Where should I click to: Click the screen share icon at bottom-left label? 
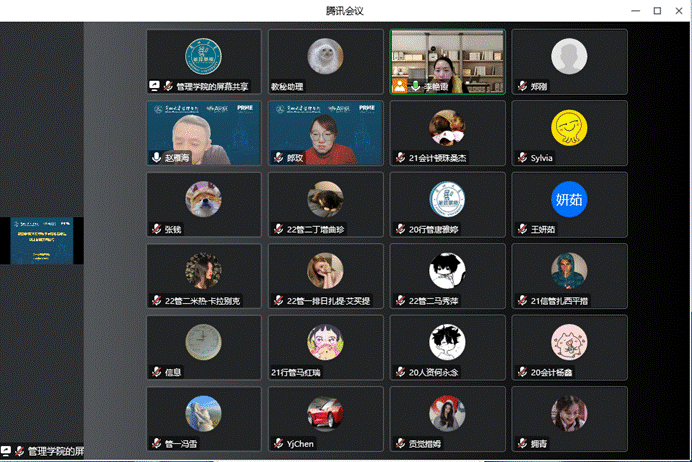pyautogui.click(x=6, y=451)
